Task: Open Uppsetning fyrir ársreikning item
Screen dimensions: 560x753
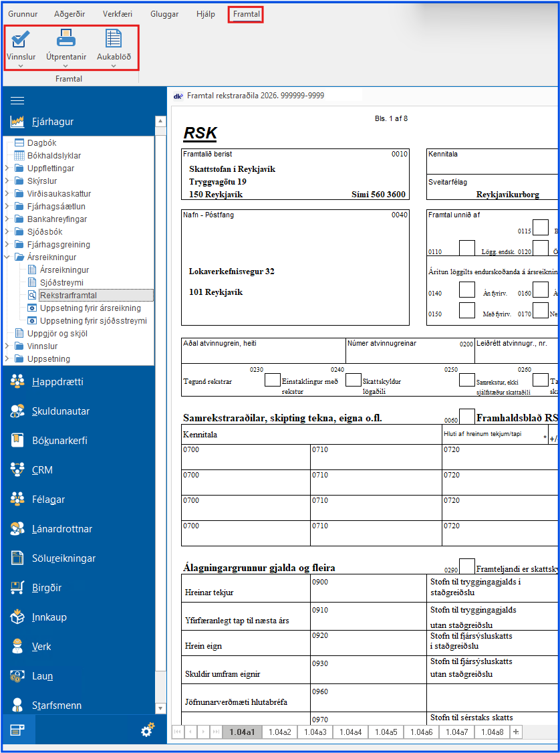Action: tap(90, 308)
